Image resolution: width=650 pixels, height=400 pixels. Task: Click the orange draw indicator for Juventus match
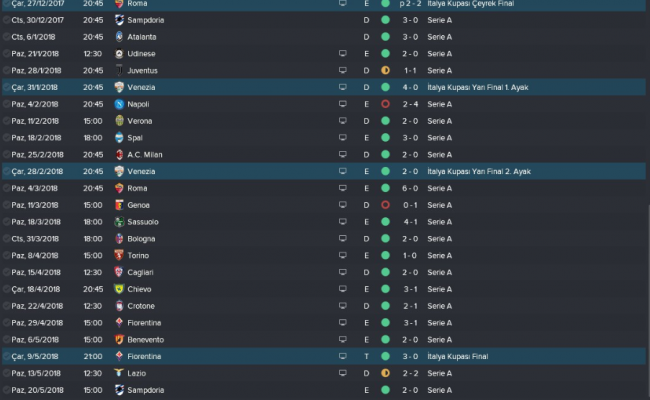(385, 70)
